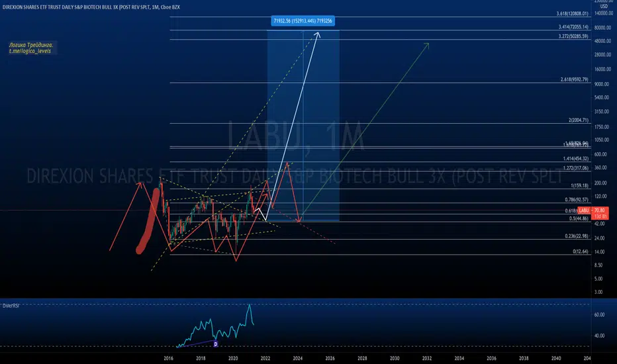Image resolution: width=617 pixels, height=364 pixels.
Task: Select the 3.272(50285.59) Fibonacci level label
Action: click(573, 36)
